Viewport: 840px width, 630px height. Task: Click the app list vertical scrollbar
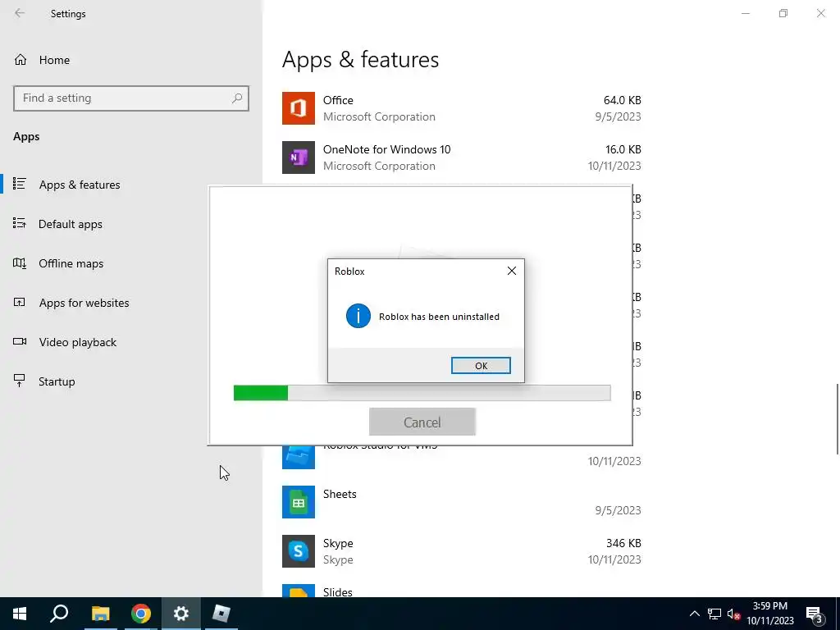(837, 419)
